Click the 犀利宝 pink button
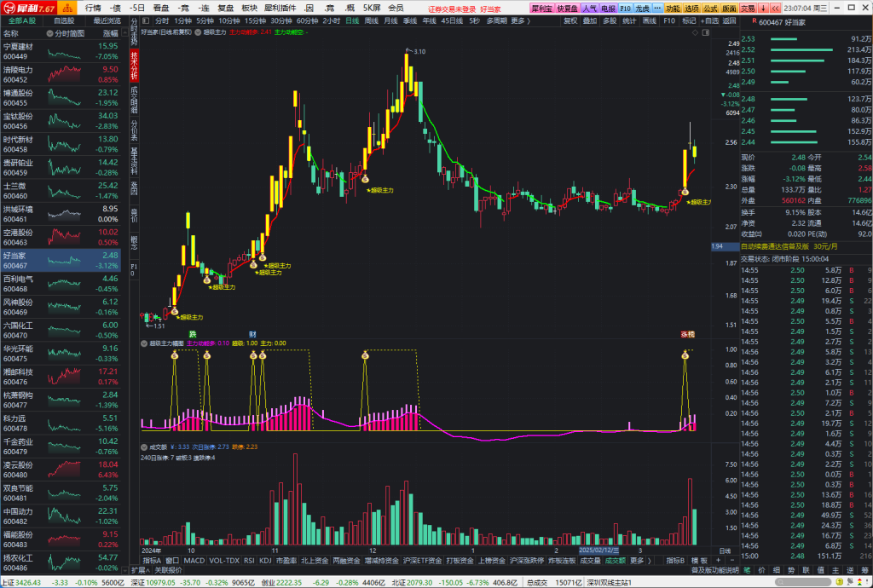Screen dimensions: 873x588 [x=541, y=9]
